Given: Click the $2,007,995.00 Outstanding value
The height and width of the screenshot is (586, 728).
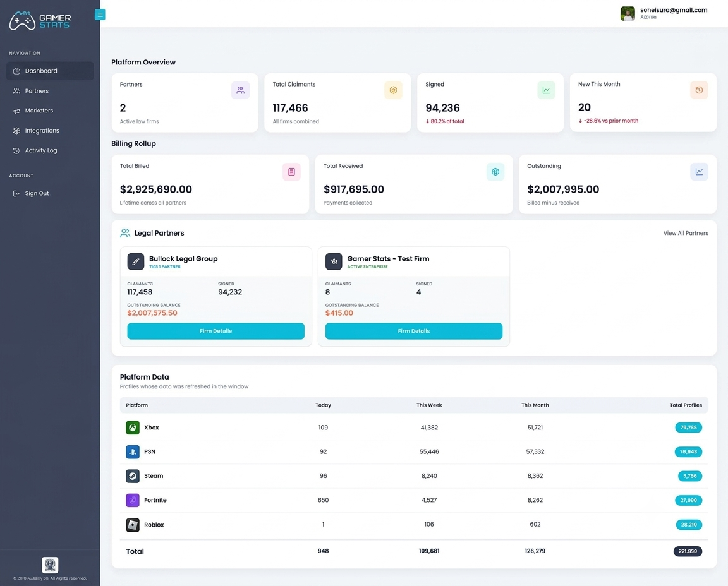Looking at the screenshot, I should click(x=563, y=189).
